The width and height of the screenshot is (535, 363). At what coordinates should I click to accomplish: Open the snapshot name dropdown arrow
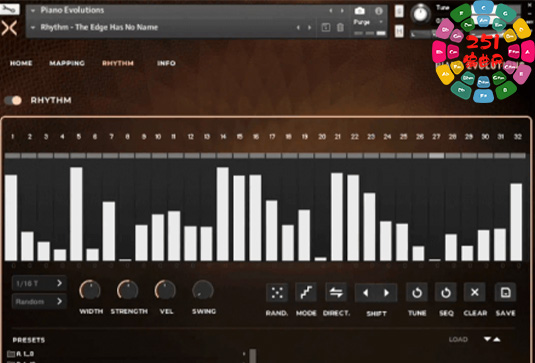[33, 27]
